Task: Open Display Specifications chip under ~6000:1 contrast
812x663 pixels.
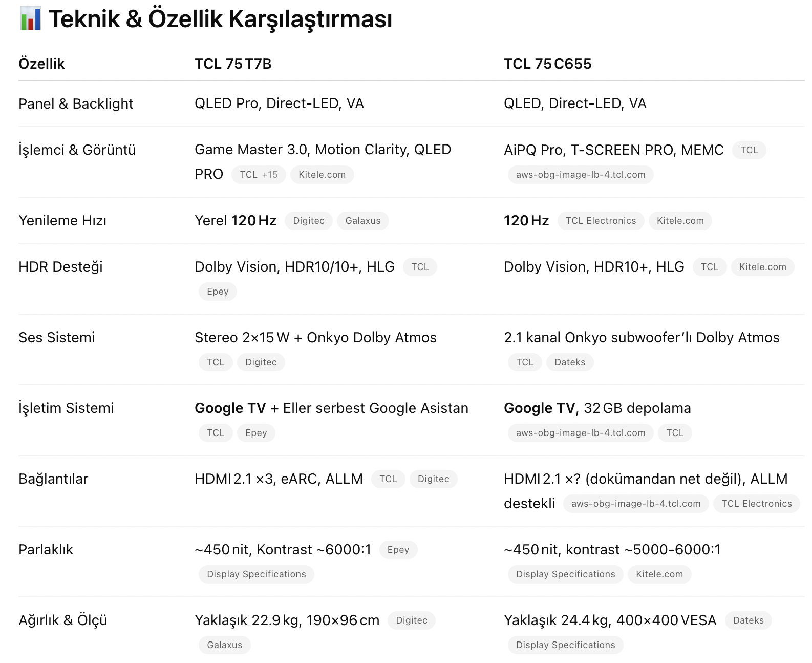Action: [256, 574]
